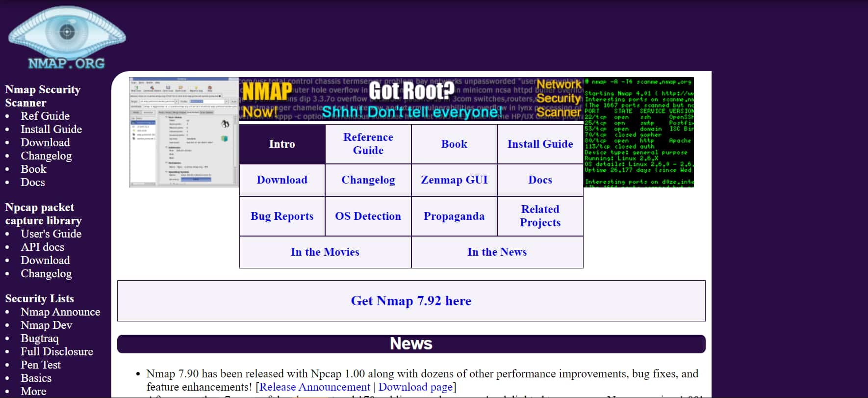Open Npcap API docs
Image resolution: width=868 pixels, height=398 pixels.
(x=42, y=247)
